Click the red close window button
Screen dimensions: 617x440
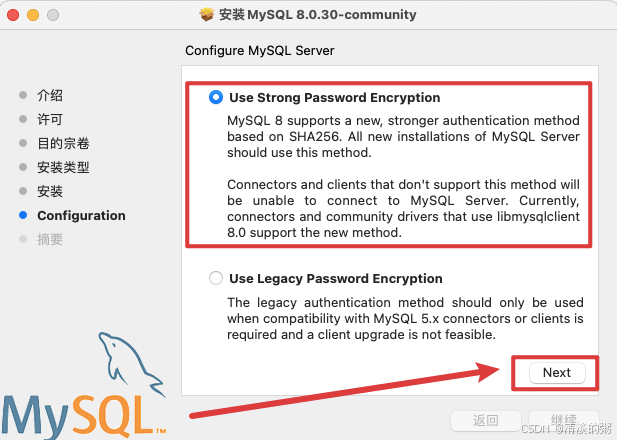coord(13,15)
